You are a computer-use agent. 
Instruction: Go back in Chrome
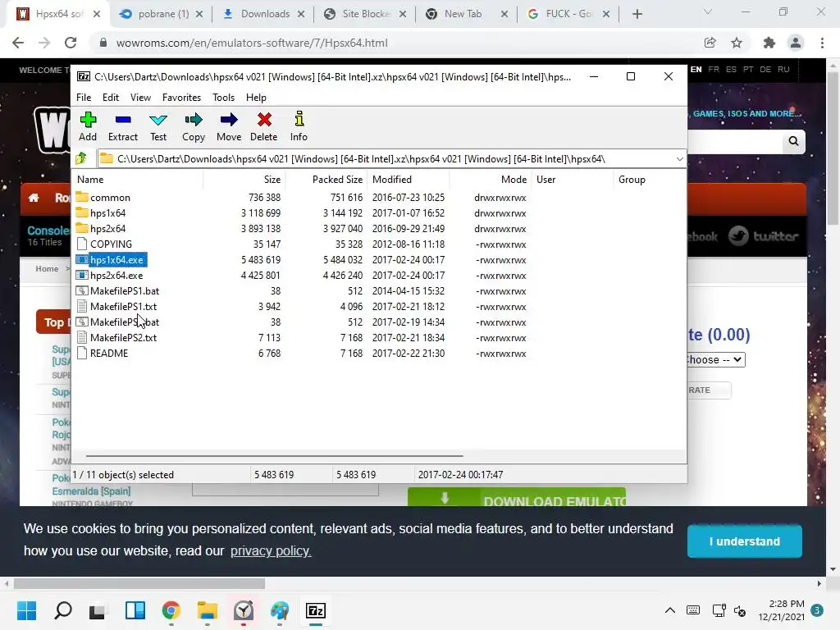click(x=18, y=43)
